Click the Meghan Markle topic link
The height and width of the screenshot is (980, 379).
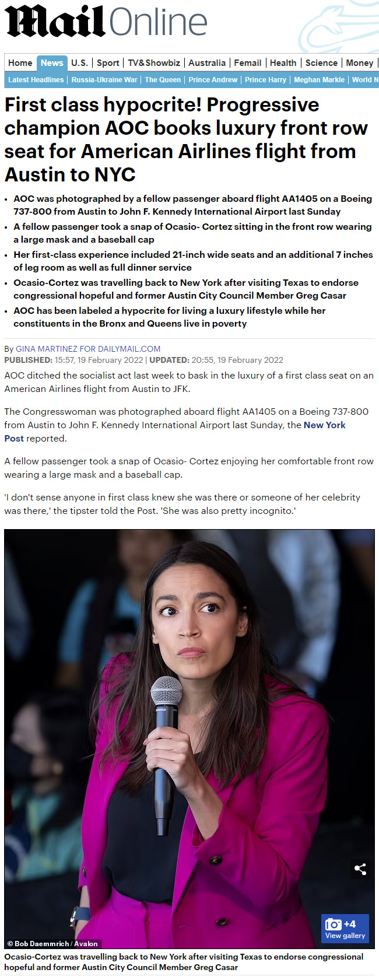319,80
